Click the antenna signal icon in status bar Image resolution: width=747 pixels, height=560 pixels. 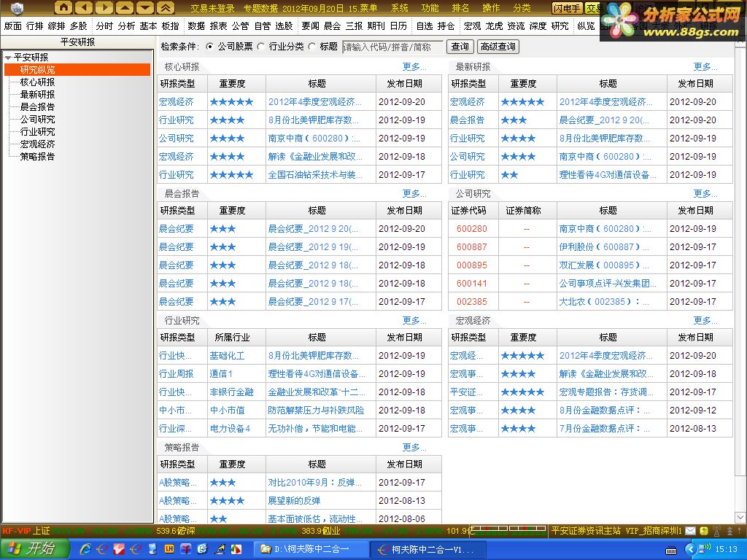(x=716, y=531)
